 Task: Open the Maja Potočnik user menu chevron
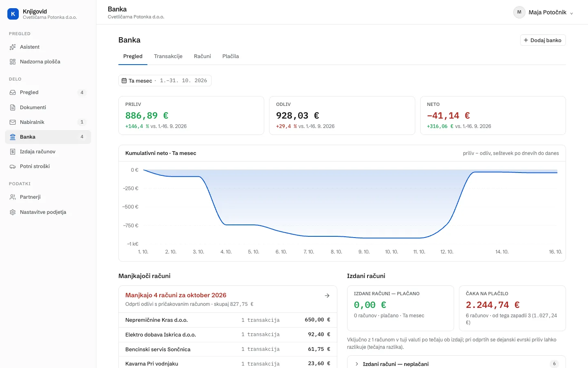click(x=572, y=13)
